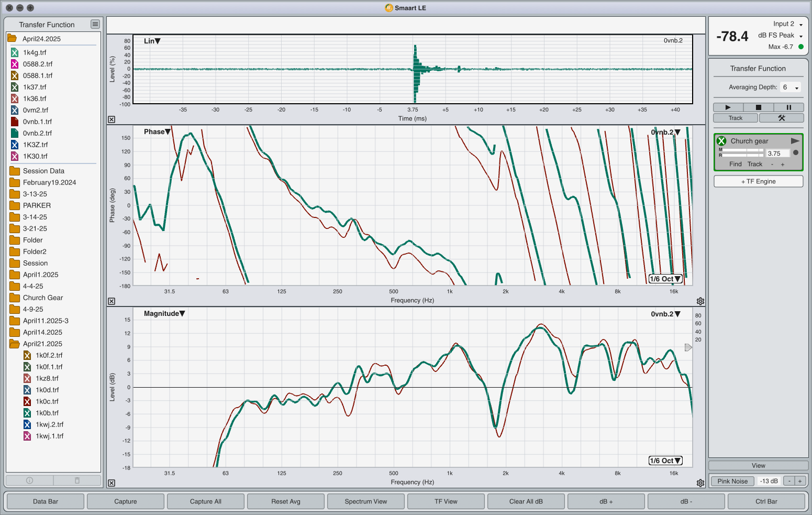Open the magnitude 1/6 Oct smoothing dropdown
This screenshot has height=515, width=812.
tap(665, 461)
